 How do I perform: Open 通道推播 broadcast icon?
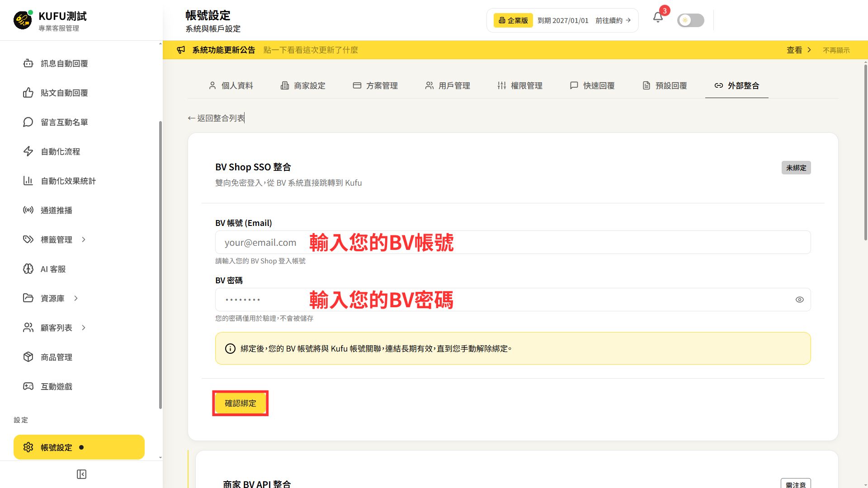28,210
